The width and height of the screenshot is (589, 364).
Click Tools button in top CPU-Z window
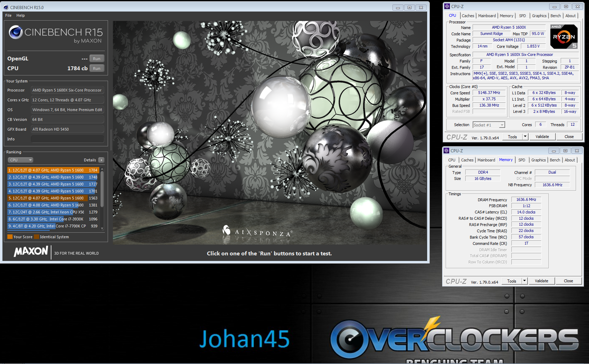[x=512, y=137]
